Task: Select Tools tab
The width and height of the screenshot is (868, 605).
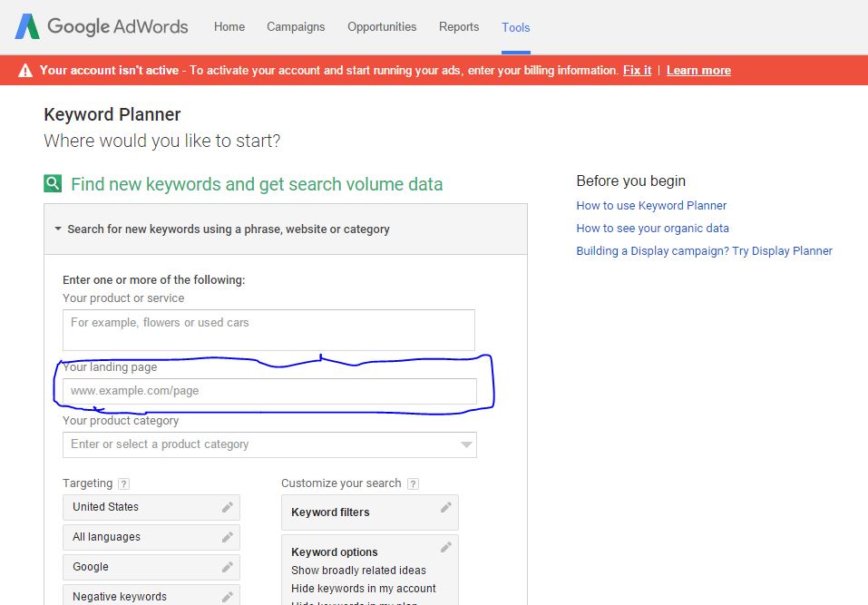Action: tap(516, 27)
